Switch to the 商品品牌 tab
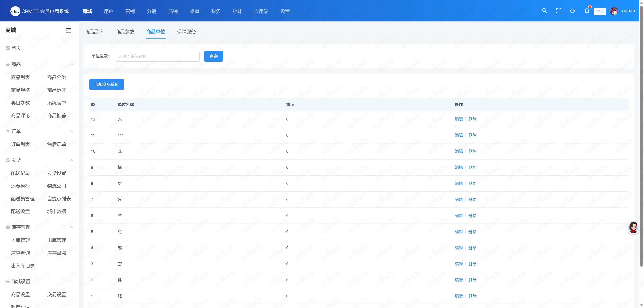Screen dimensions: 644x308 [x=94, y=32]
